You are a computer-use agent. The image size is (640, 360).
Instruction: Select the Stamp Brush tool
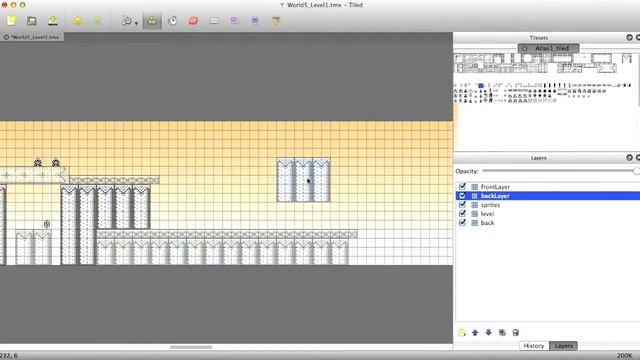(x=152, y=20)
